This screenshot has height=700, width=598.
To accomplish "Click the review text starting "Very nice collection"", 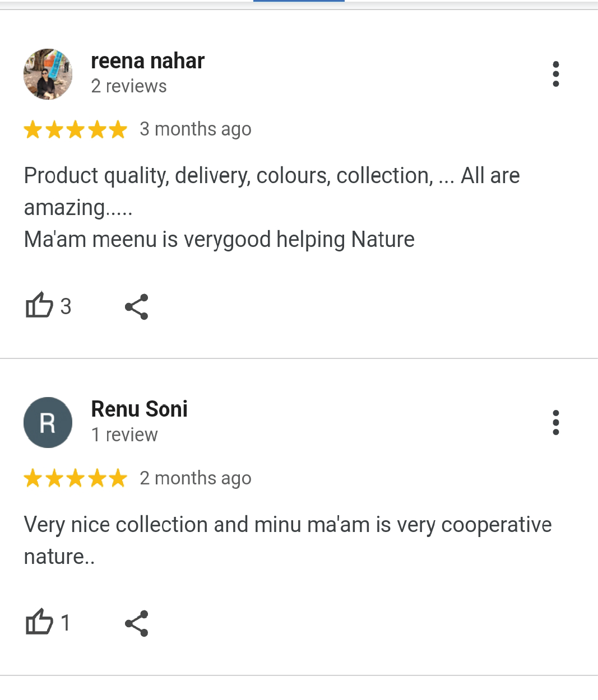I will tap(287, 540).
